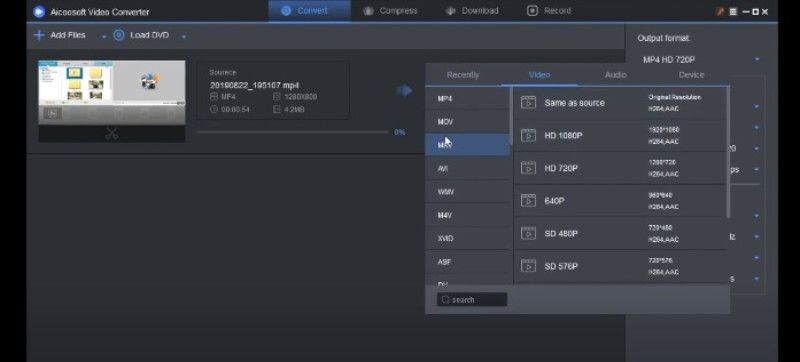Click the Load DVD disc icon
The height and width of the screenshot is (362, 800).
click(119, 35)
